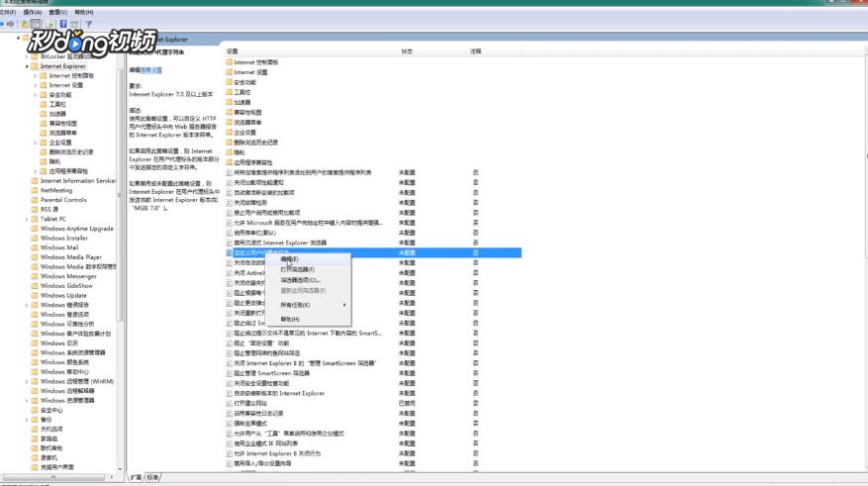This screenshot has width=868, height=486.
Task: Expand Windows 远程管理 (WinRM) tree node
Action: click(x=27, y=381)
